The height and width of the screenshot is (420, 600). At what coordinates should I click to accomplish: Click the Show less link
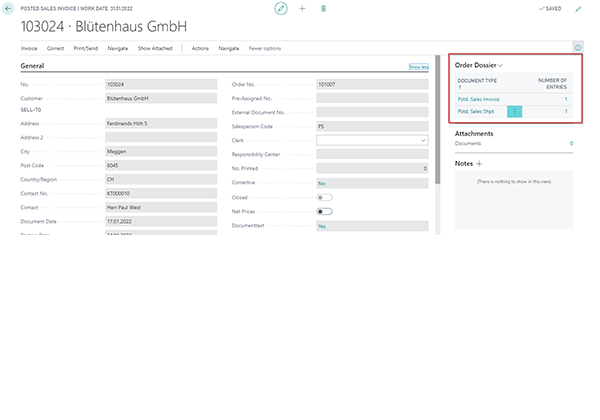pyautogui.click(x=418, y=67)
